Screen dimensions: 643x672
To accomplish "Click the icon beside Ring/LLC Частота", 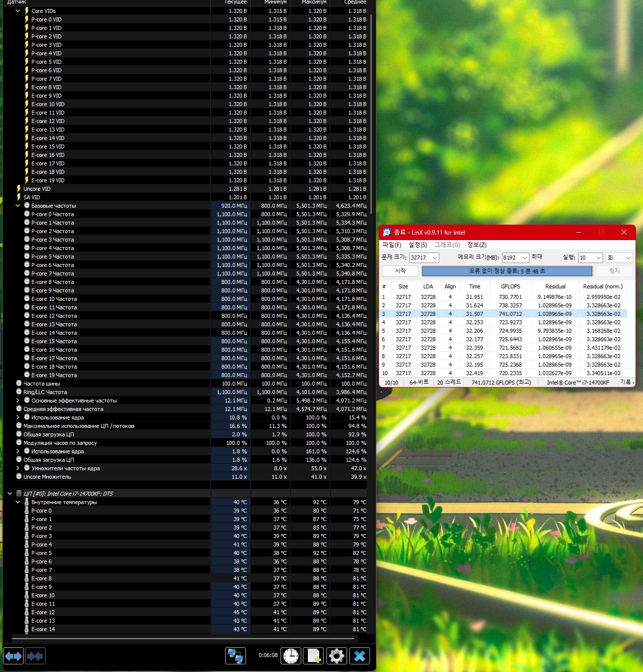I will [x=19, y=392].
